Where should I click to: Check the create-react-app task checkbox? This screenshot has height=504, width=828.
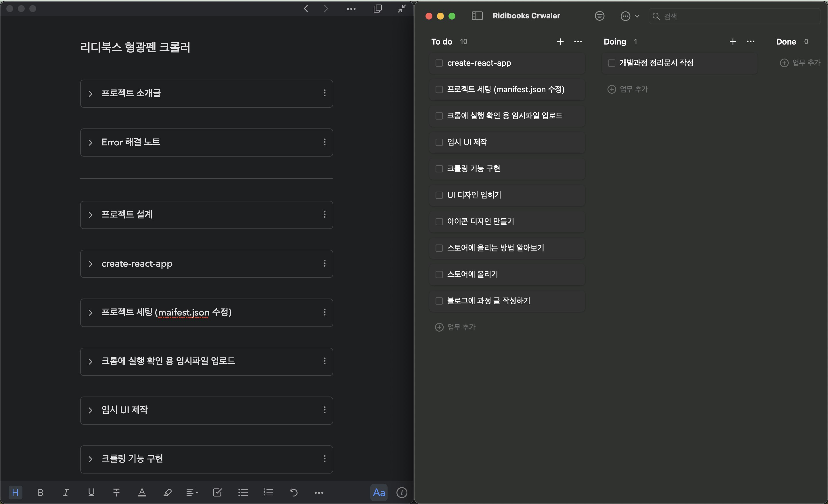(x=439, y=63)
